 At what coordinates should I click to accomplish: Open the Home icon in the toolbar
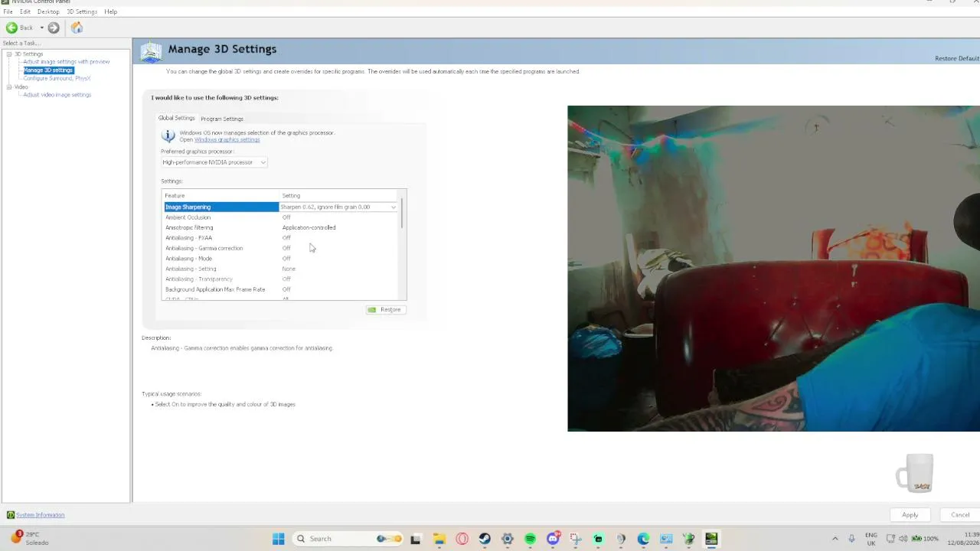click(77, 28)
